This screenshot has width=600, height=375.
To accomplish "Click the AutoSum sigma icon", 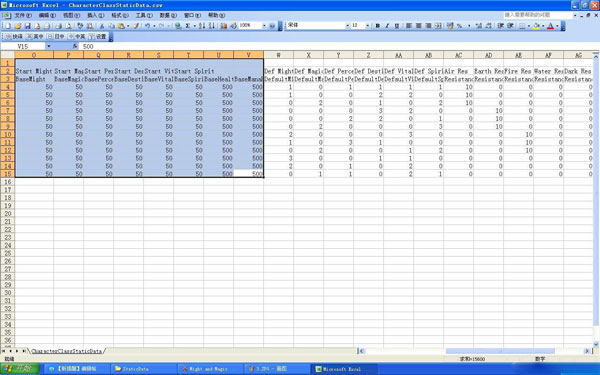I will point(188,26).
